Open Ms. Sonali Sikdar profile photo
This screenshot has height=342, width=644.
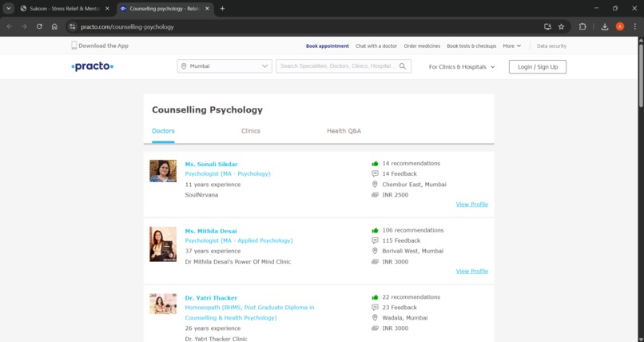click(x=163, y=171)
